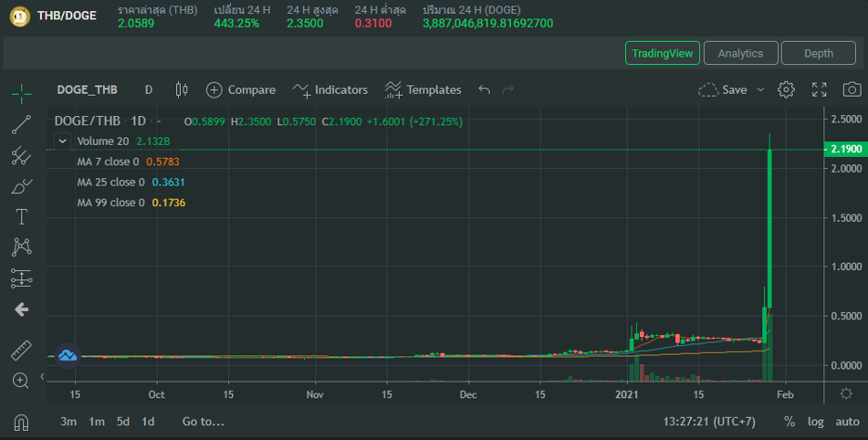Open chart settings gear icon
The width and height of the screenshot is (868, 440).
[786, 90]
